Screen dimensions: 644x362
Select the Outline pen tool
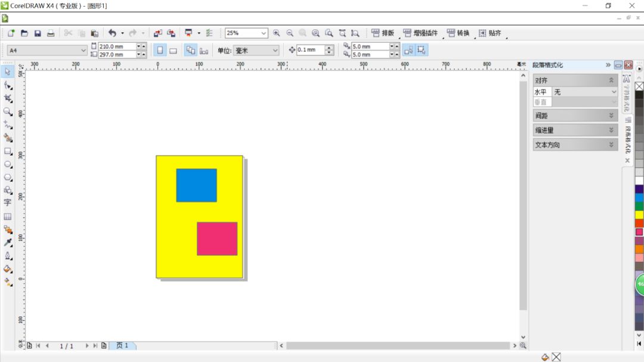[x=7, y=256]
